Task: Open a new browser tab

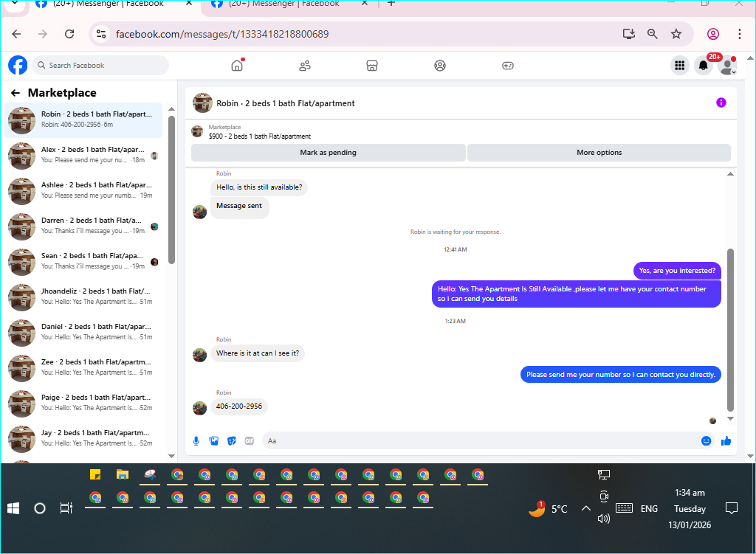Action: click(391, 4)
